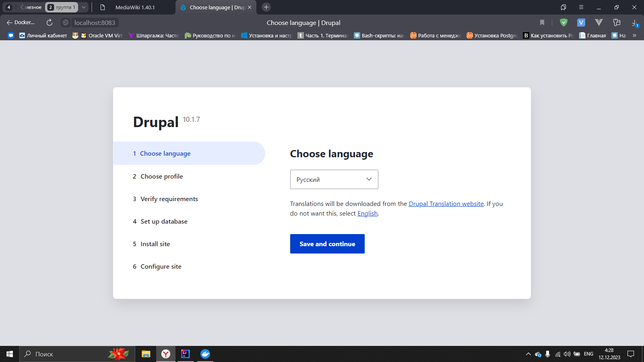Reload the current page
Screen dimensions: 644x362
click(x=49, y=23)
